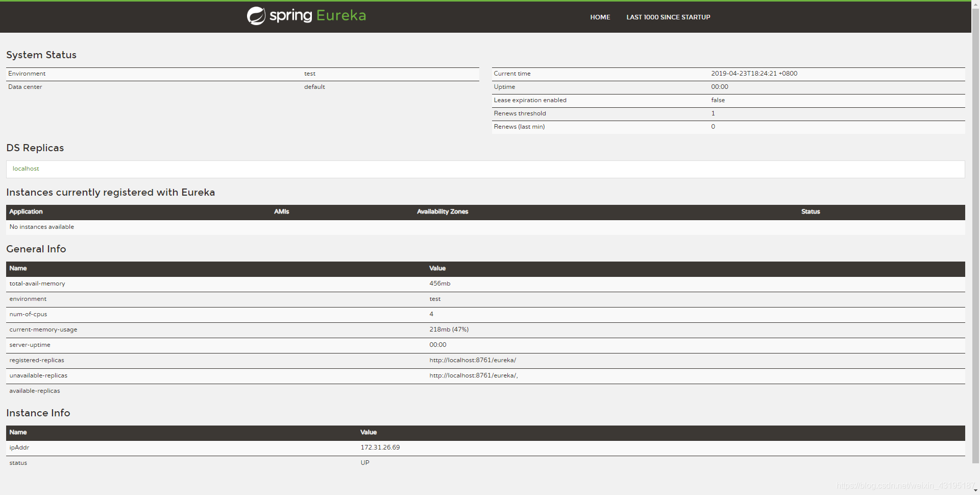Image resolution: width=980 pixels, height=495 pixels.
Task: Click the num-of-cpus row name
Action: point(28,314)
